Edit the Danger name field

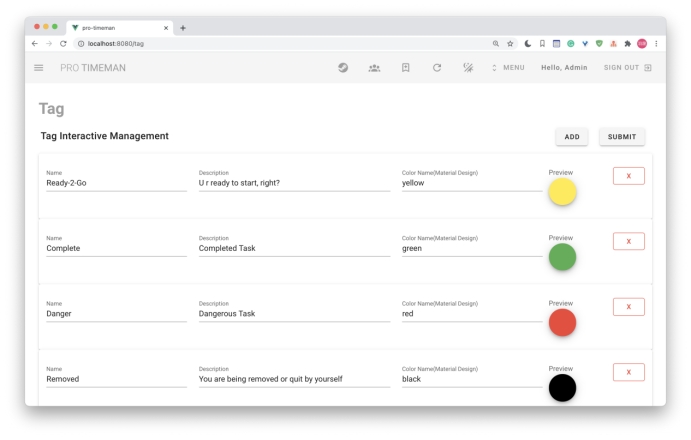pyautogui.click(x=116, y=313)
